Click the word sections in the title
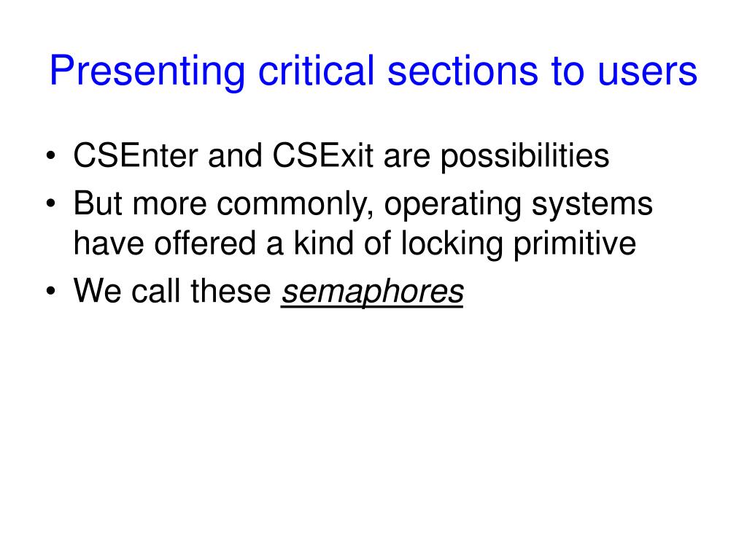Image resolution: width=747 pixels, height=560 pixels. pyautogui.click(x=463, y=71)
